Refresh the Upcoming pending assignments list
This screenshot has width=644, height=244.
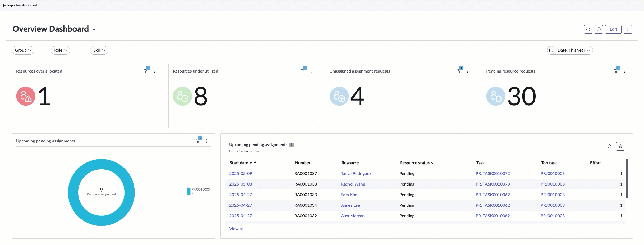(x=610, y=146)
